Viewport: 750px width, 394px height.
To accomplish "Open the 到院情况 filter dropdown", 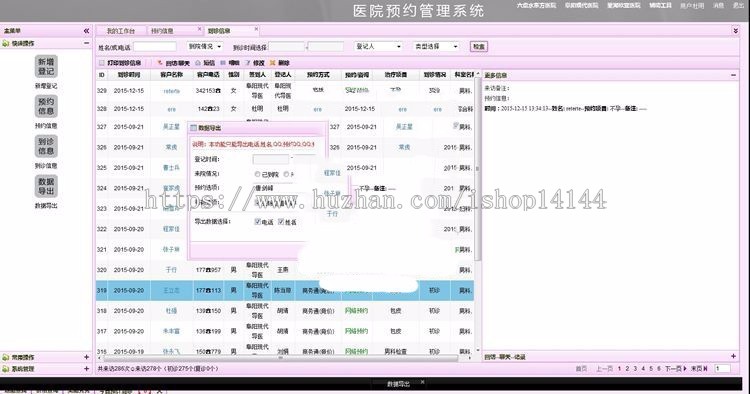I will [205, 46].
